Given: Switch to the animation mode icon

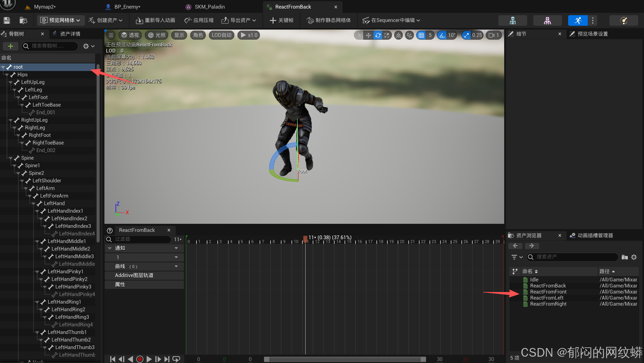Looking at the screenshot, I should coord(578,20).
